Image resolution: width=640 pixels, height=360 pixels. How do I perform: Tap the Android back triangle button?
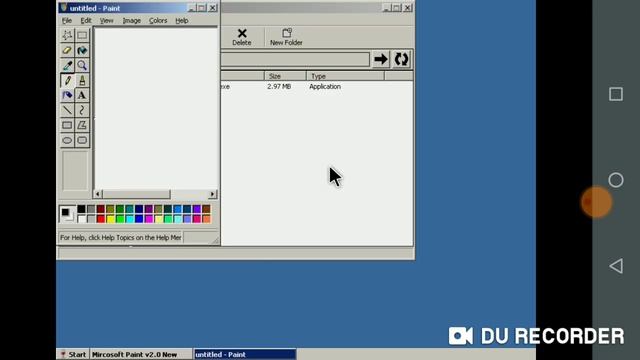pyautogui.click(x=616, y=266)
